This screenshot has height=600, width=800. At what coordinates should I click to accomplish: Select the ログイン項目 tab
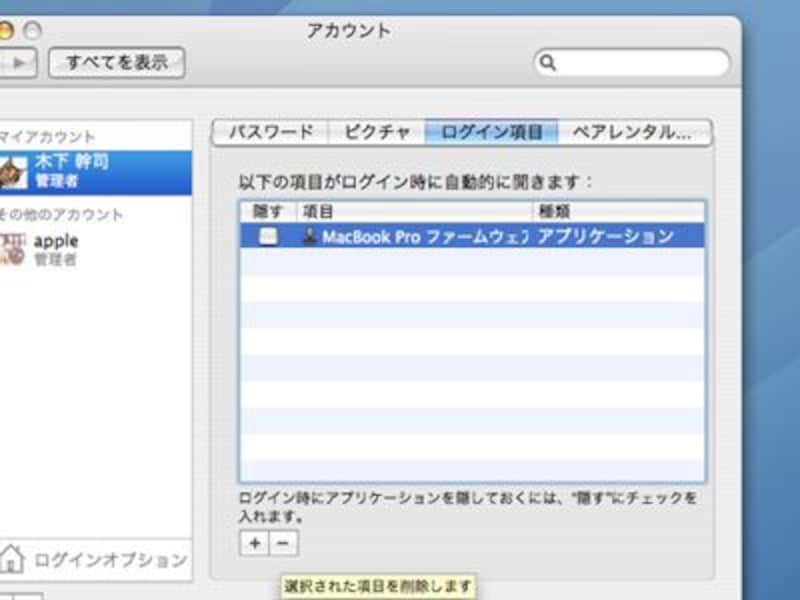coord(492,132)
